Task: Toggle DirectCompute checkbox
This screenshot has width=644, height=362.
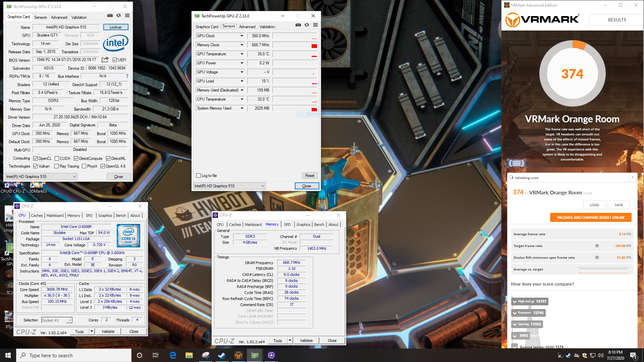Action: [x=76, y=159]
